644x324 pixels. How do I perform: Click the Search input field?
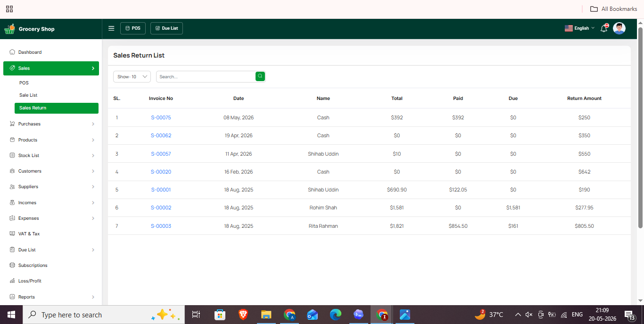[x=206, y=76]
